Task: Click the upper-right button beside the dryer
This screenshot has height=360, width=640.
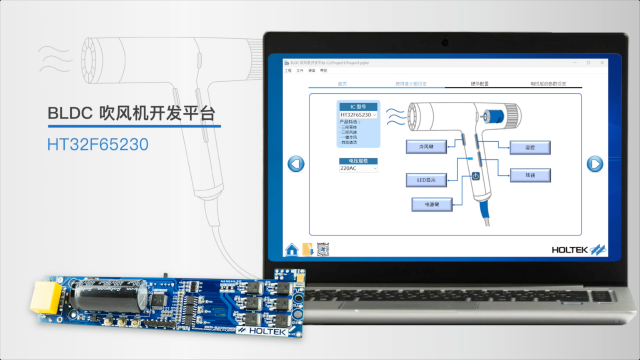Action: [530, 147]
